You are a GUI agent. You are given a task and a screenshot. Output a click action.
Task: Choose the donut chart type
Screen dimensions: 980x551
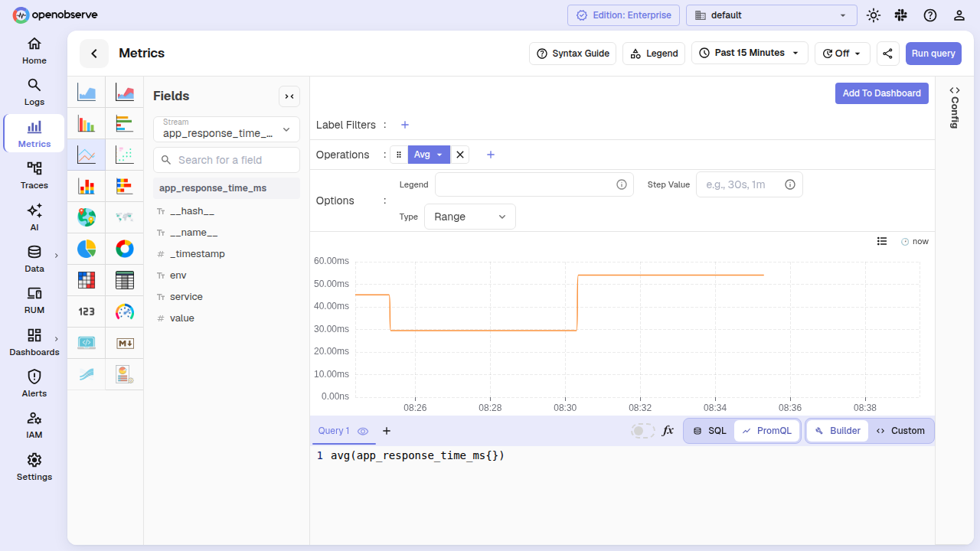[125, 249]
